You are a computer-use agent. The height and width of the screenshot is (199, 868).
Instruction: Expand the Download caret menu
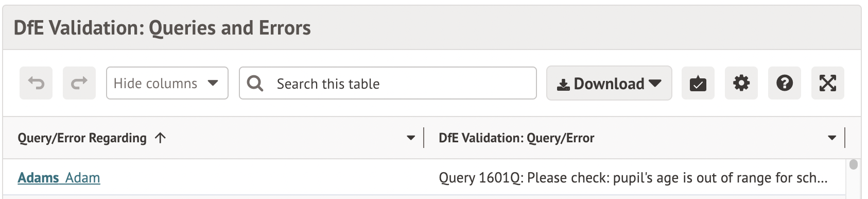(x=655, y=83)
